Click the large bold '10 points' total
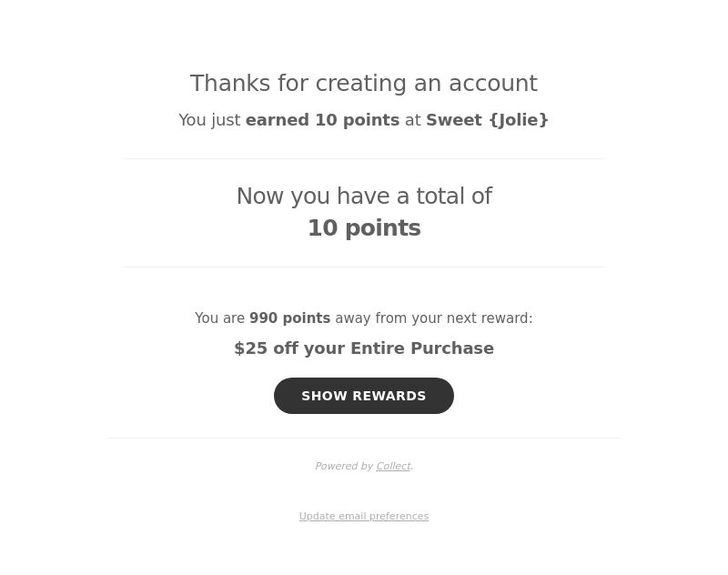728x575 pixels. pyautogui.click(x=364, y=227)
